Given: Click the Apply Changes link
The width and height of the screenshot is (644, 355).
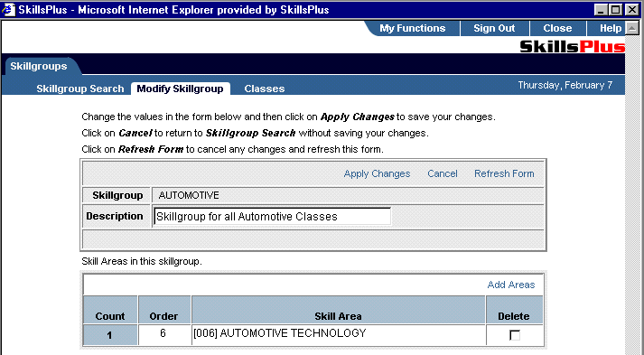Looking at the screenshot, I should click(377, 173).
